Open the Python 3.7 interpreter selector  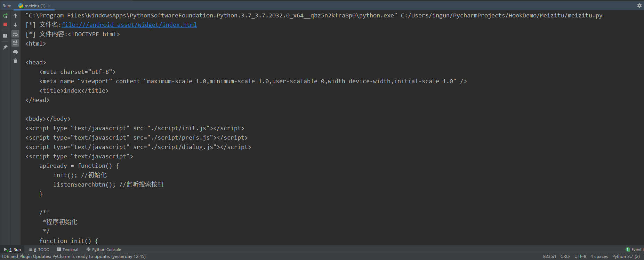click(x=626, y=257)
